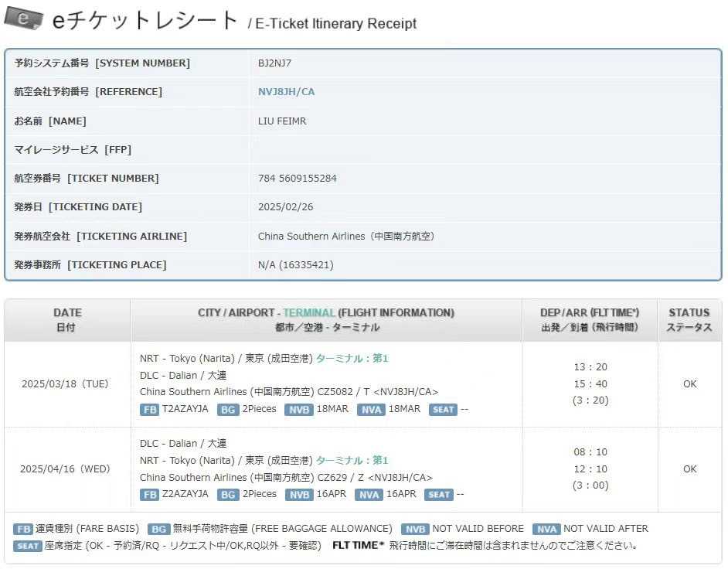Viewport: 728px width, 569px height.
Task: Click the green TERMINAL column header text
Action: pos(308,313)
